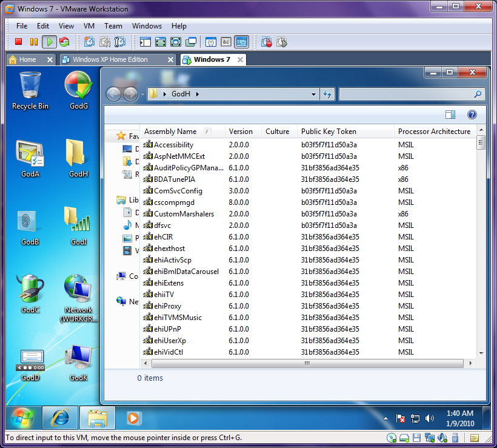Sort by the Public Key Token column header

tap(345, 132)
